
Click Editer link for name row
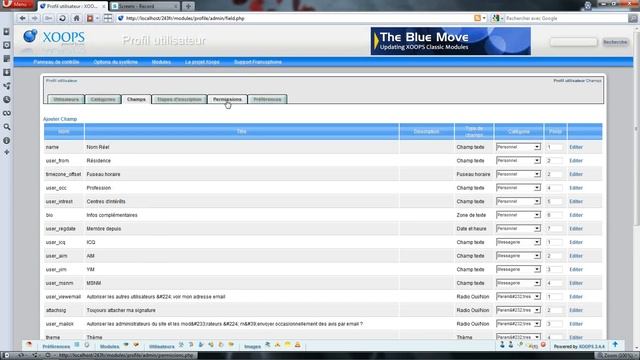[x=576, y=147]
